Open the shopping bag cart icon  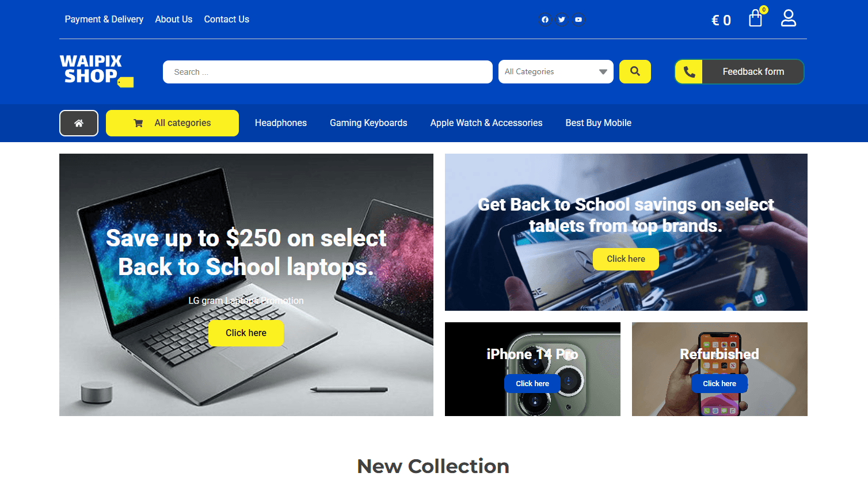(755, 18)
